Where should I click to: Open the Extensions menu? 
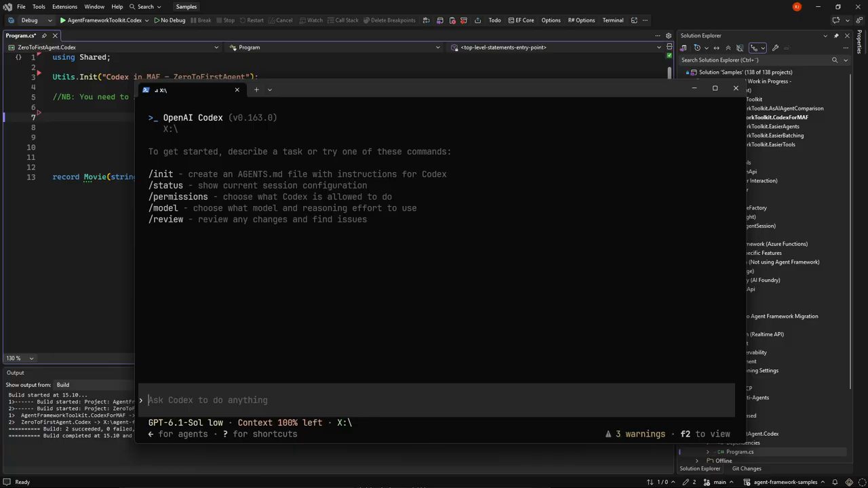coord(64,7)
